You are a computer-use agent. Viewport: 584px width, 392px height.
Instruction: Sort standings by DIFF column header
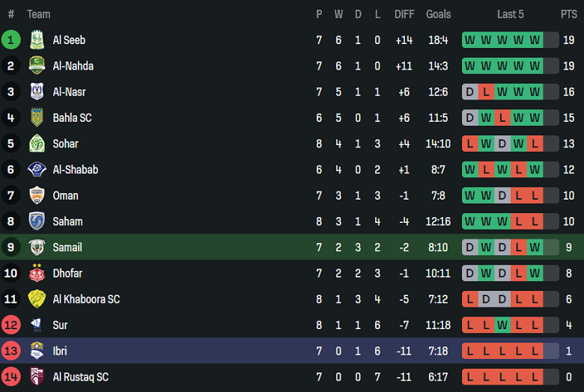pyautogui.click(x=404, y=14)
